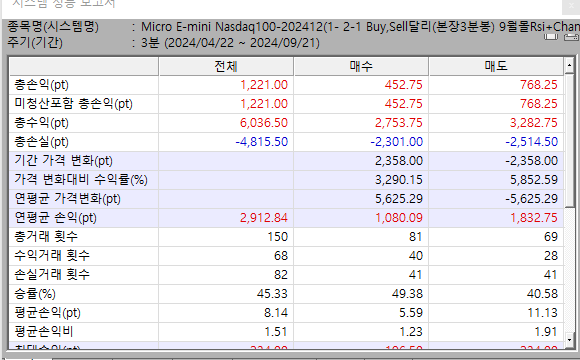Click the 11.13 average profit value
Viewport: 580px width, 360px height.
[x=542, y=313]
